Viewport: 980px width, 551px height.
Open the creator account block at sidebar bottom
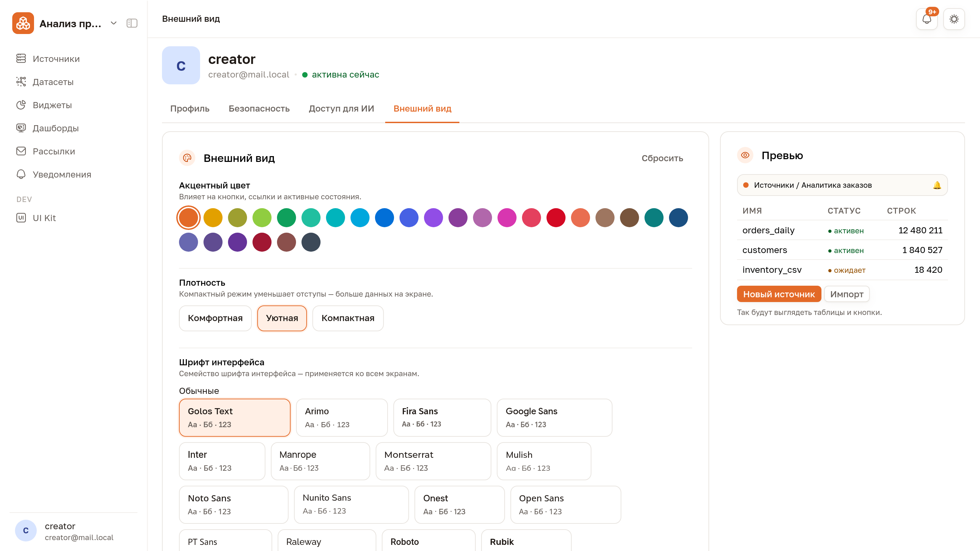[x=73, y=531]
